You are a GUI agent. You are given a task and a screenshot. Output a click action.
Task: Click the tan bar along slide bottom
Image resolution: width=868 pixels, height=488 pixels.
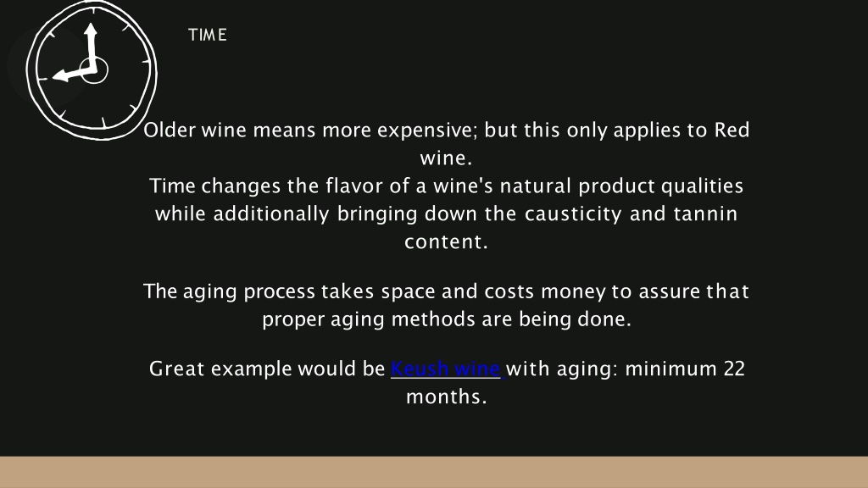point(434,472)
